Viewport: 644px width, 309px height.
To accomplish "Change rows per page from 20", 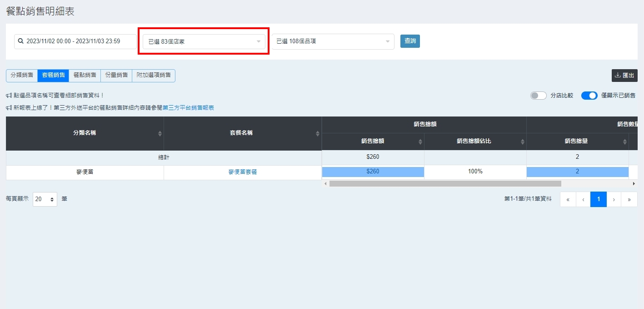I will coord(45,199).
